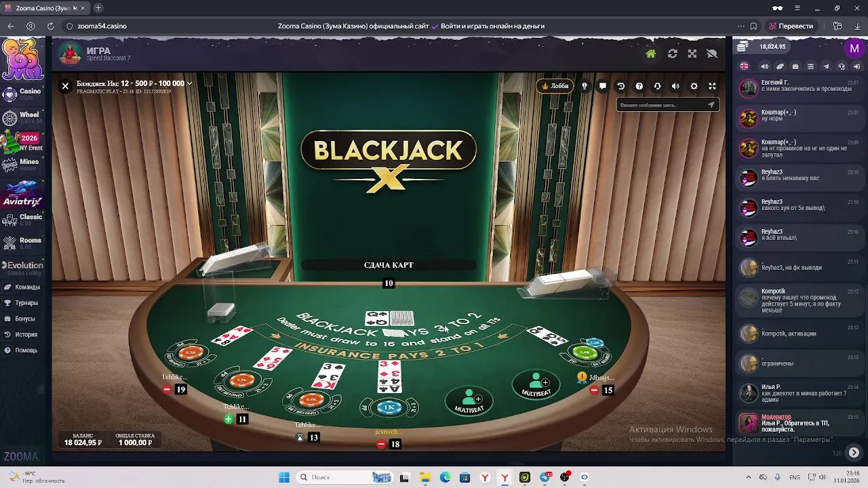This screenshot has width=868, height=488.
Task: Click the blue 1K chip on table
Action: click(389, 407)
